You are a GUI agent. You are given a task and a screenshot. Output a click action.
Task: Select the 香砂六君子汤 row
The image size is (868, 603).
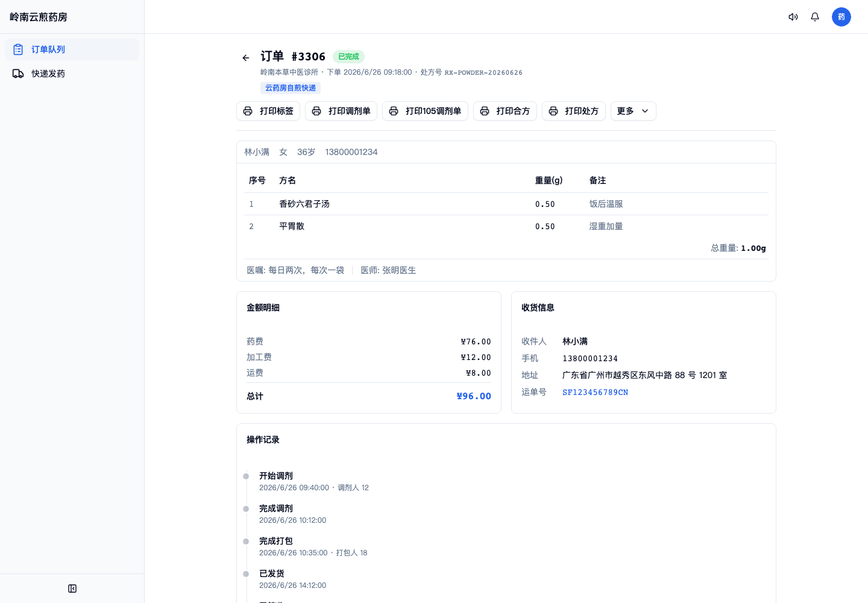point(506,204)
